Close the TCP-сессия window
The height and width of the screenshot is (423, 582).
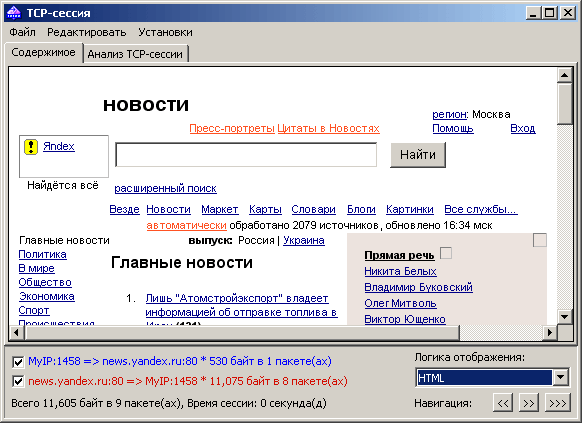pos(568,13)
